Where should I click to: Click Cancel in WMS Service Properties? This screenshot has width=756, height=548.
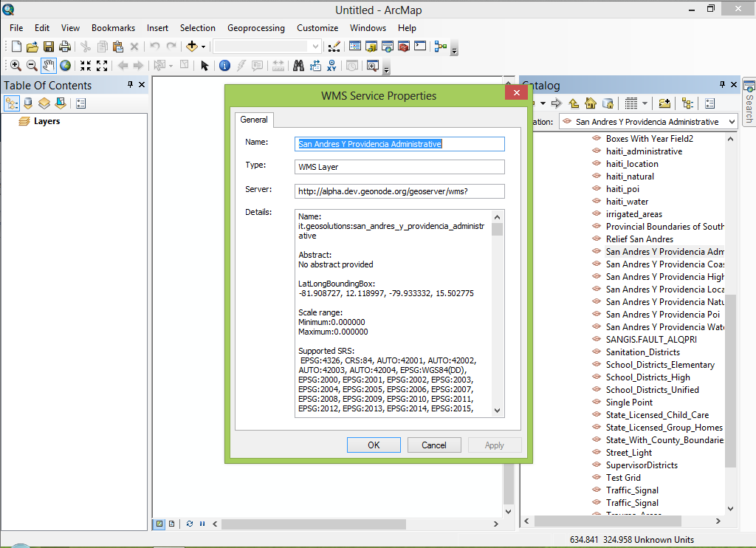(434, 445)
